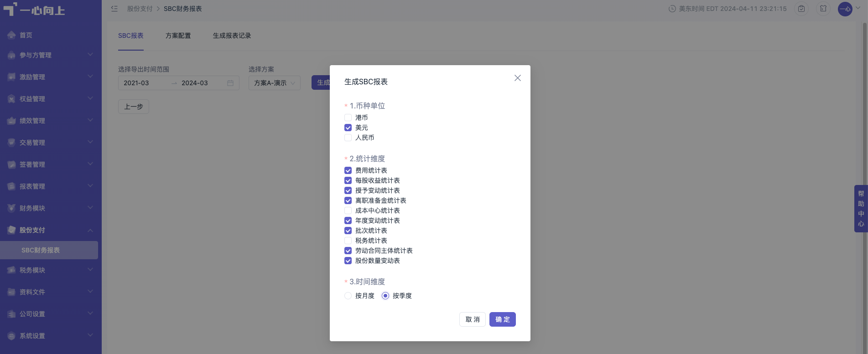Click the 权益管理 sidebar icon
Screen dimensions: 868x354
point(11,99)
